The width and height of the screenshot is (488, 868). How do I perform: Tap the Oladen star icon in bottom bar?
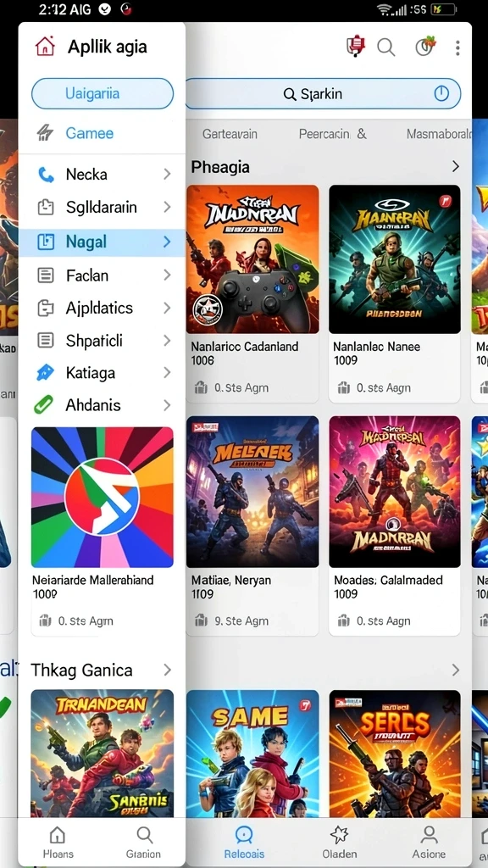[x=339, y=834]
